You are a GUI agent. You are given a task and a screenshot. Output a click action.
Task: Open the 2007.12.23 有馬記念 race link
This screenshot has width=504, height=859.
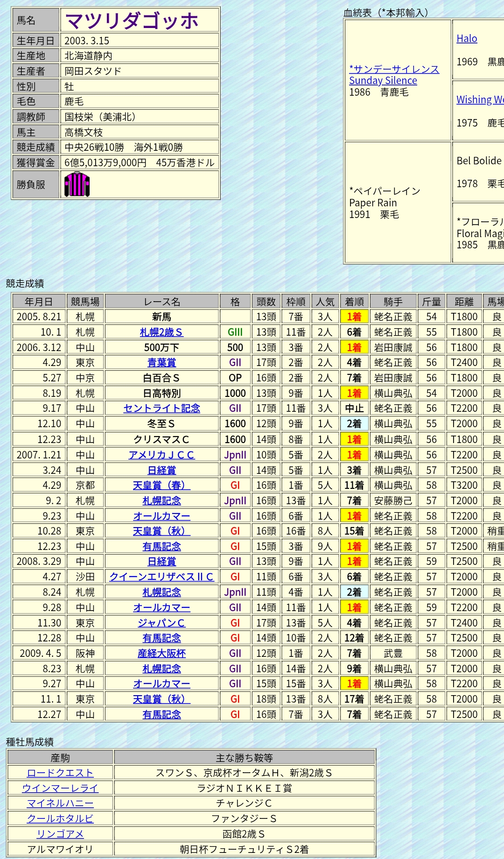161,547
